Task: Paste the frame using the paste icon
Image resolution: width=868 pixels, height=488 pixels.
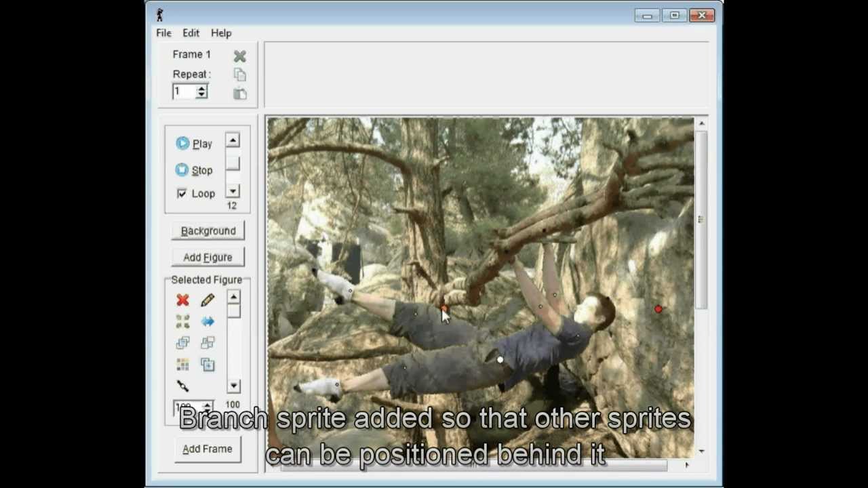Action: coord(239,94)
